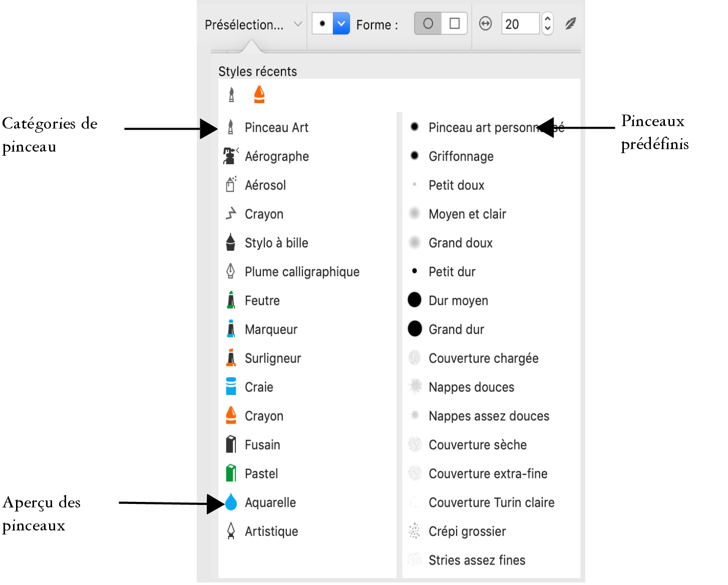Select the Aquarelle water drop icon
The width and height of the screenshot is (728, 585).
[231, 502]
